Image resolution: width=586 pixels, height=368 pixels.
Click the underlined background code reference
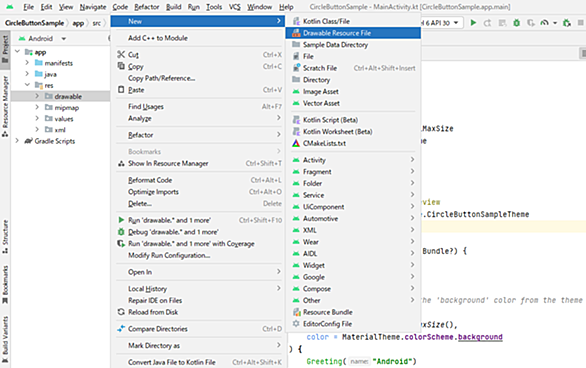pyautogui.click(x=480, y=337)
